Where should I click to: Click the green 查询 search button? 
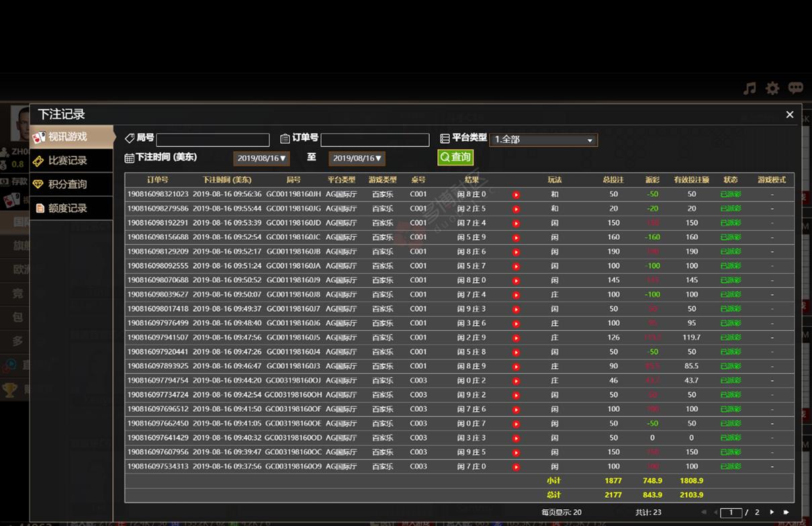[455, 157]
